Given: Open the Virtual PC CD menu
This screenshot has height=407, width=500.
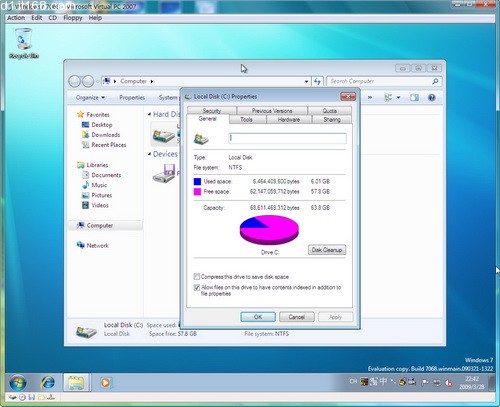Looking at the screenshot, I should pyautogui.click(x=53, y=18).
